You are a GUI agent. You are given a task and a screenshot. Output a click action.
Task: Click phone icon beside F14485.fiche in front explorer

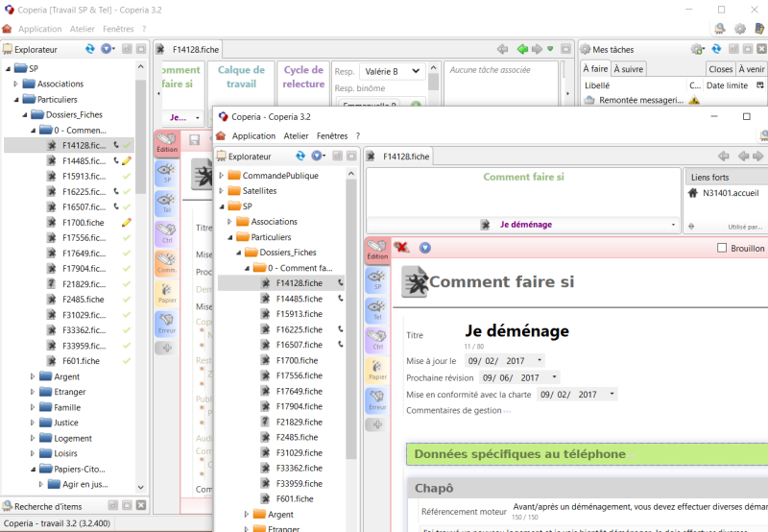tap(341, 299)
